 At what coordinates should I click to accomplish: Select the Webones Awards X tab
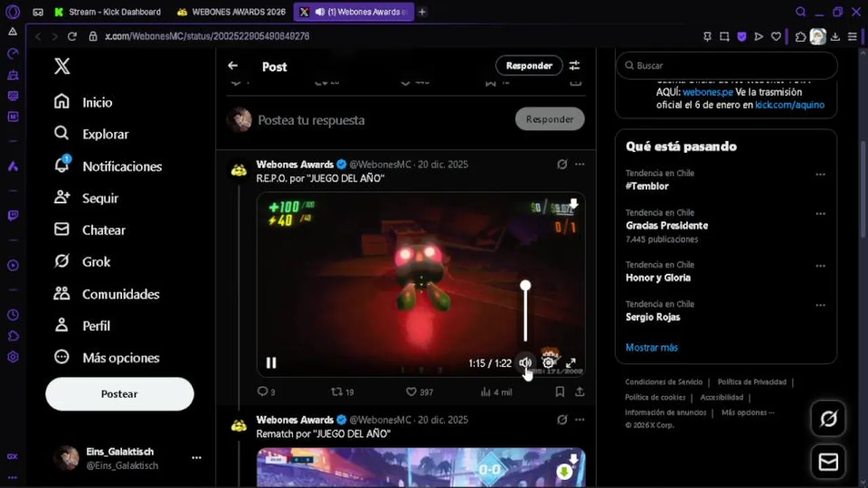353,12
